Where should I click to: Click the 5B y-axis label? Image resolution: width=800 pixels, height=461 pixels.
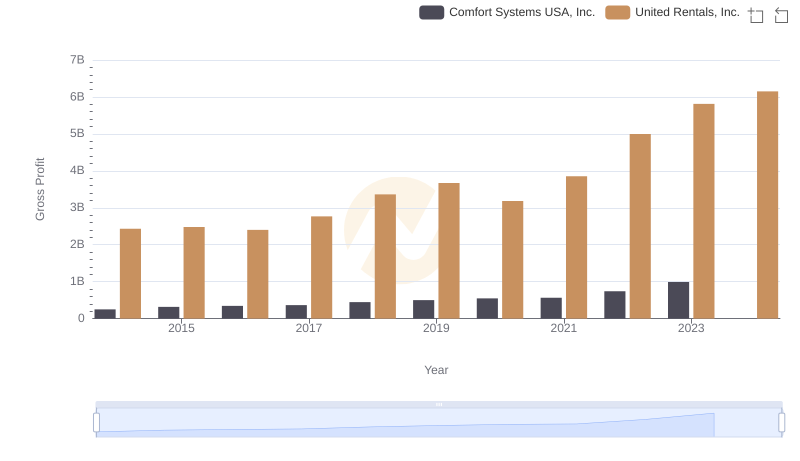[x=77, y=134]
